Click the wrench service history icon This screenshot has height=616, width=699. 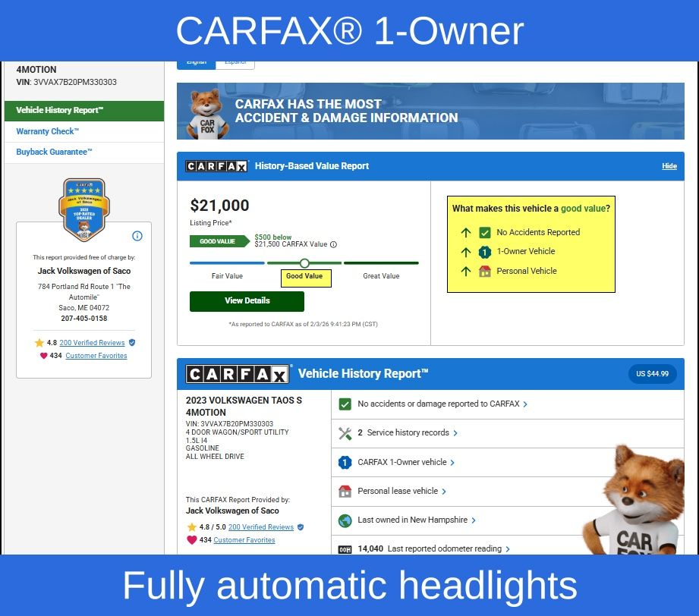click(345, 433)
